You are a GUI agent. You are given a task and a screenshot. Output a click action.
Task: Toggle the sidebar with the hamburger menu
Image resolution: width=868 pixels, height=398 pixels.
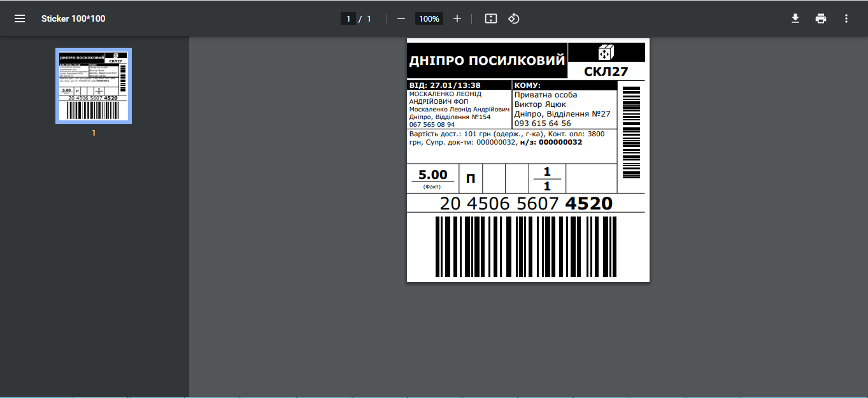coord(20,18)
